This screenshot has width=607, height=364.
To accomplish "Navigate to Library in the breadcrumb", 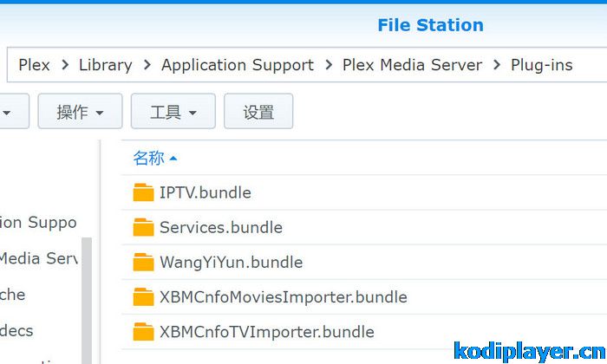I will pos(105,65).
